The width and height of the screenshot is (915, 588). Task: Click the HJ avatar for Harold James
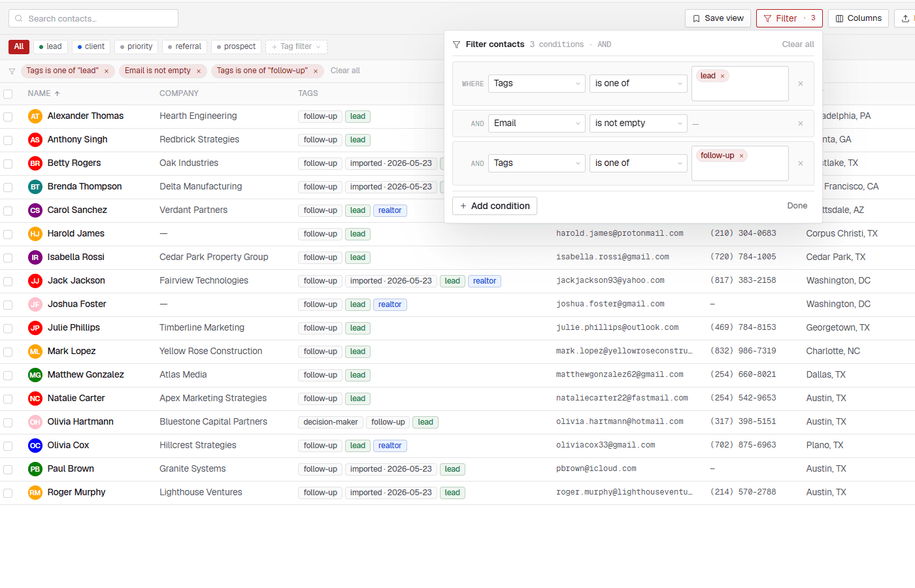[35, 234]
